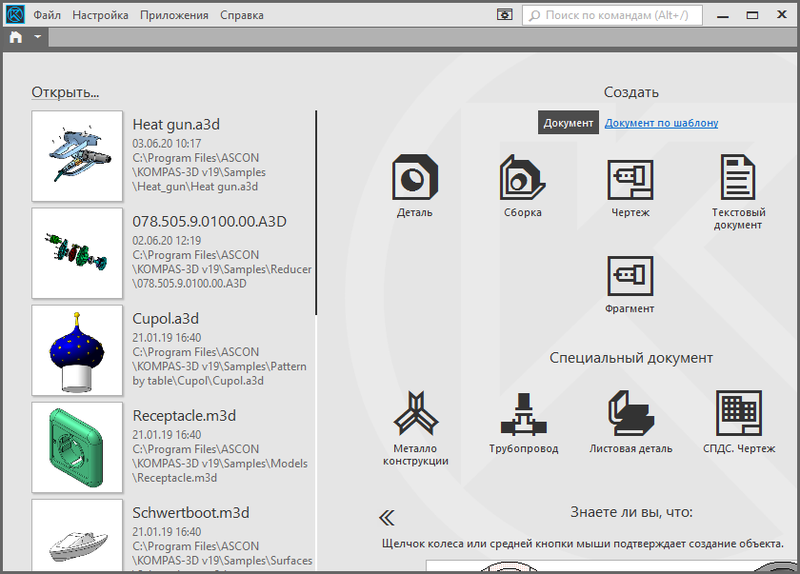Open the Cupol.a3d thumbnail
The image size is (800, 574).
[x=77, y=351]
